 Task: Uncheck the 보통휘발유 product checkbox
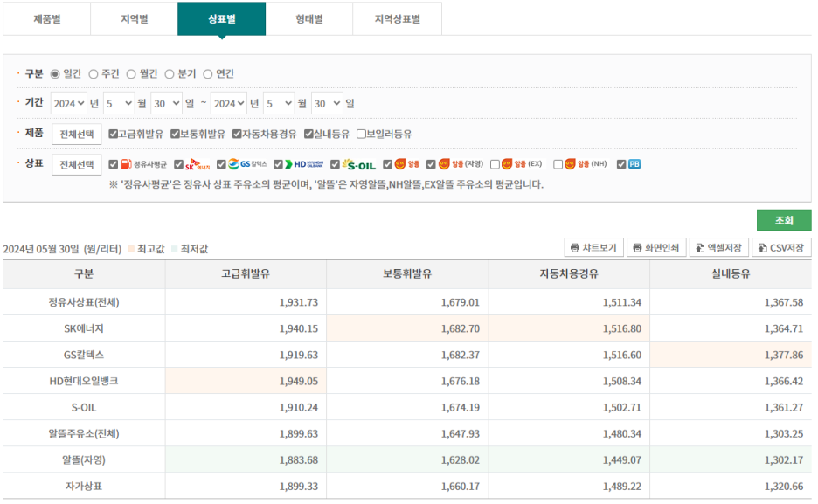176,134
